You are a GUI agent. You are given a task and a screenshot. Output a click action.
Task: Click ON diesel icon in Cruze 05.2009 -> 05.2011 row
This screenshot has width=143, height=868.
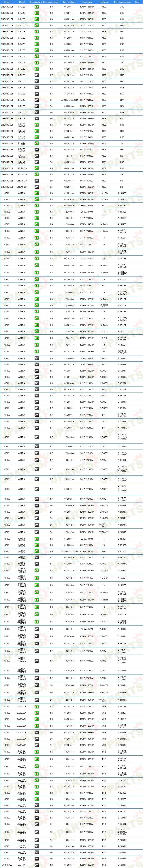pos(36,100)
